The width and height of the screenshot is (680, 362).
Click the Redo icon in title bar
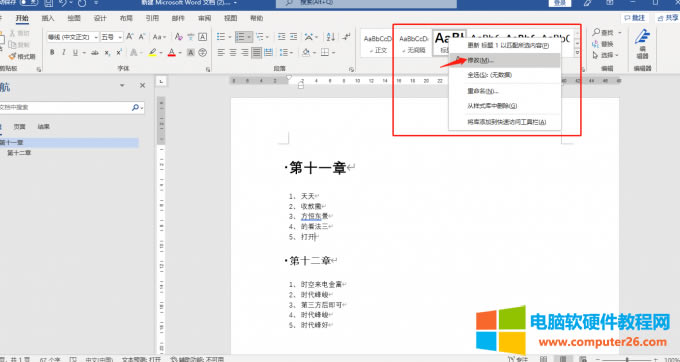pos(82,3)
